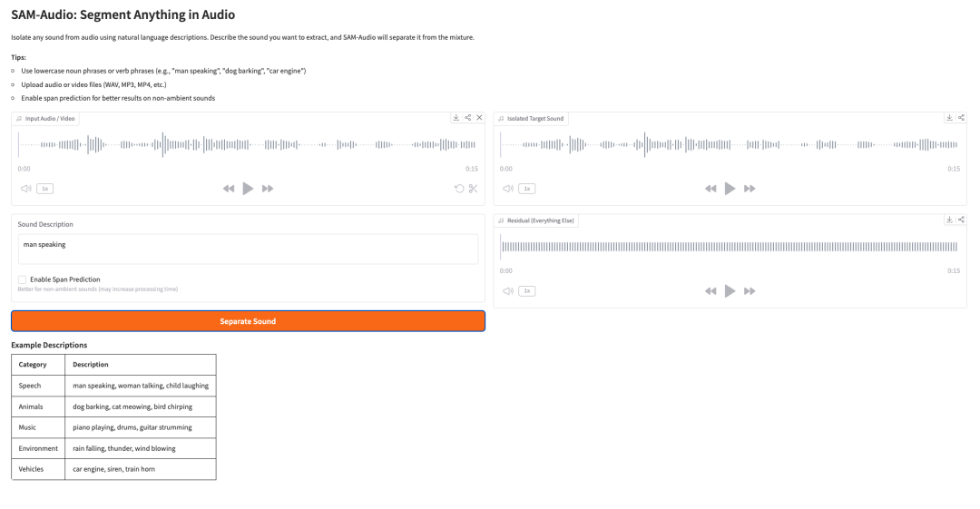980x509 pixels.
Task: Seek within the Input Audio waveform
Action: tap(248, 144)
